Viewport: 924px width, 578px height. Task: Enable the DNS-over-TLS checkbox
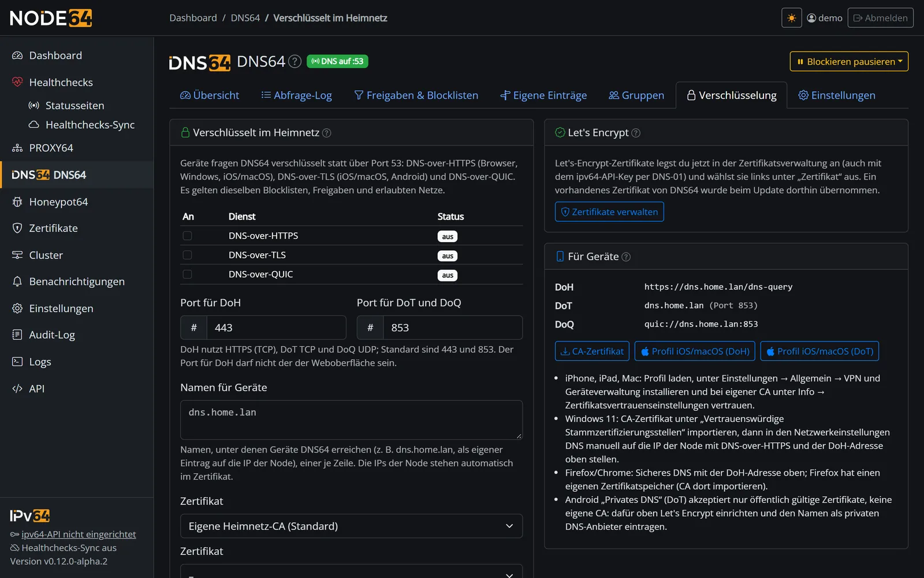(x=187, y=255)
